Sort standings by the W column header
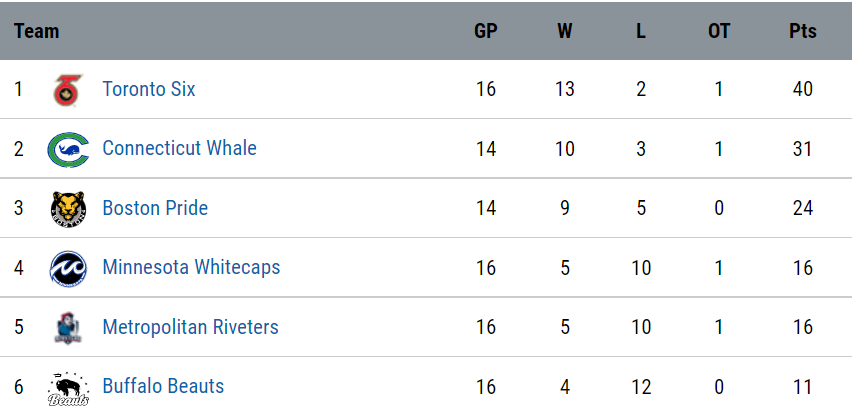Screen dimensions: 852x415 [565, 32]
